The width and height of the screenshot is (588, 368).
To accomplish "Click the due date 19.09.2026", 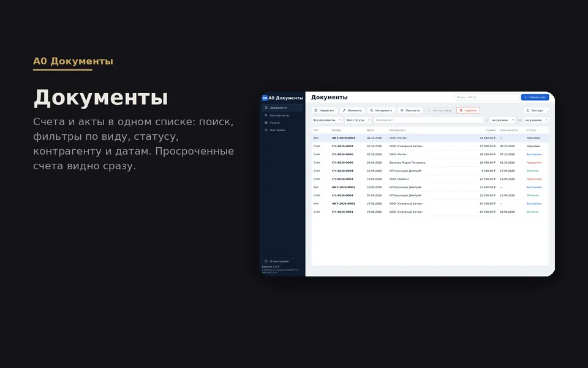I will tap(507, 179).
